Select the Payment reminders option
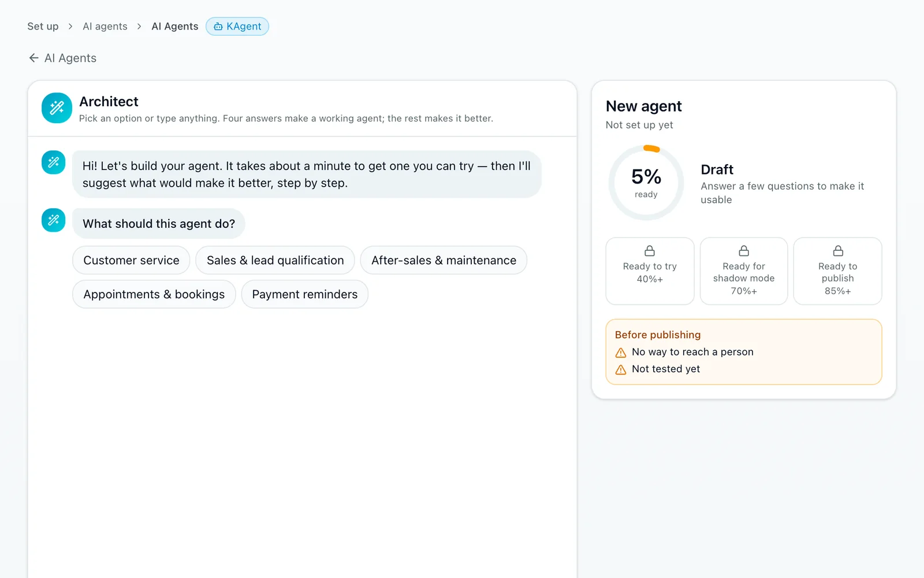924x578 pixels. tap(304, 294)
